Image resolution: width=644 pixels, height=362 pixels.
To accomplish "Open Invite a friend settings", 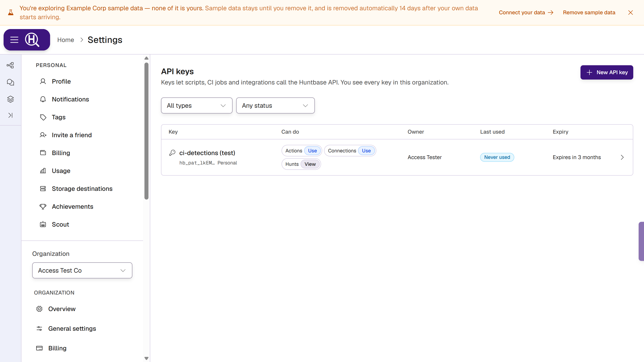I will (72, 135).
